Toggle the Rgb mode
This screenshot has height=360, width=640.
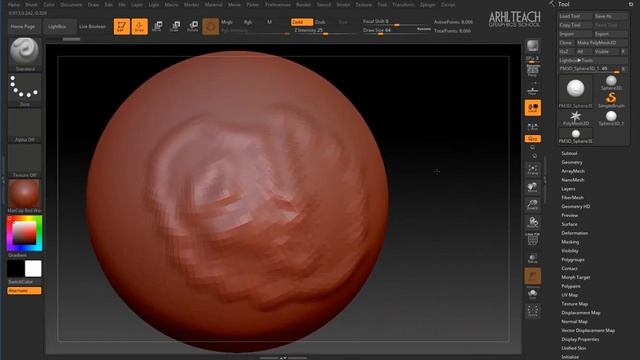click(248, 22)
